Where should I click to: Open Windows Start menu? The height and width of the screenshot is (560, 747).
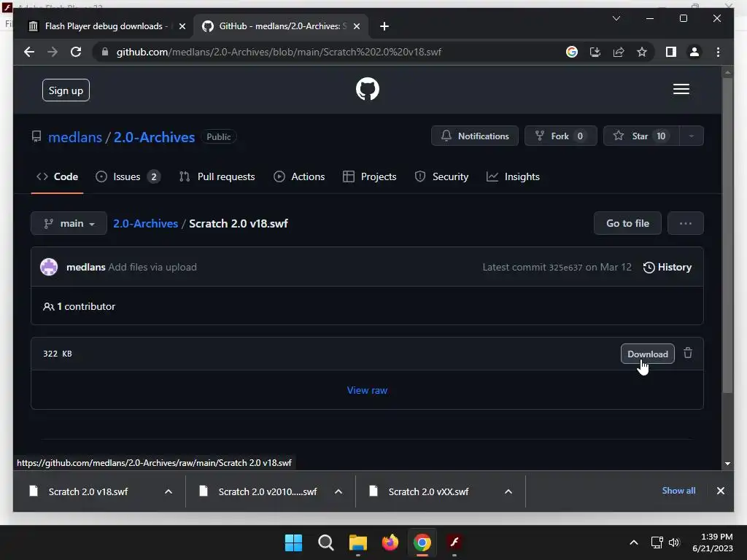coord(293,542)
